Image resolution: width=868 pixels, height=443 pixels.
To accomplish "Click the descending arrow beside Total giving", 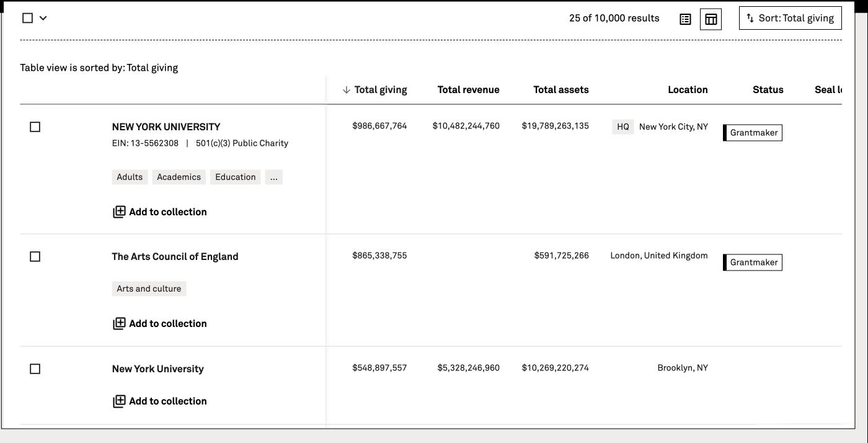I will pyautogui.click(x=347, y=90).
